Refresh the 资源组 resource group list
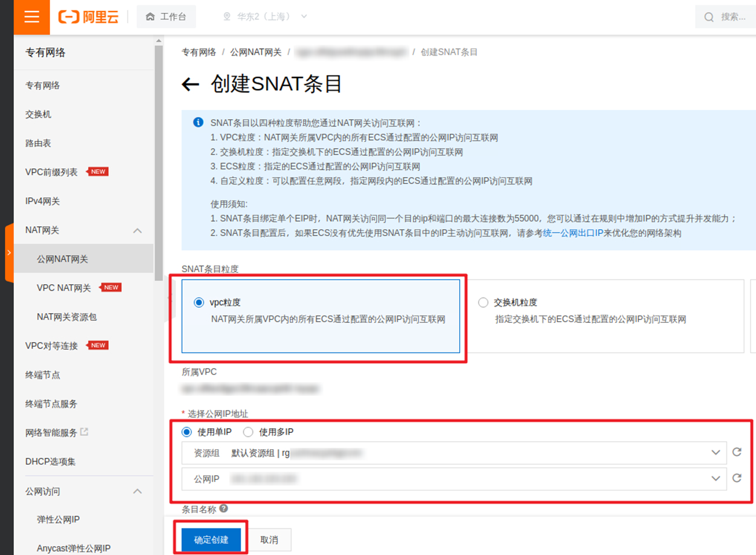This screenshot has width=756, height=555. pos(737,452)
